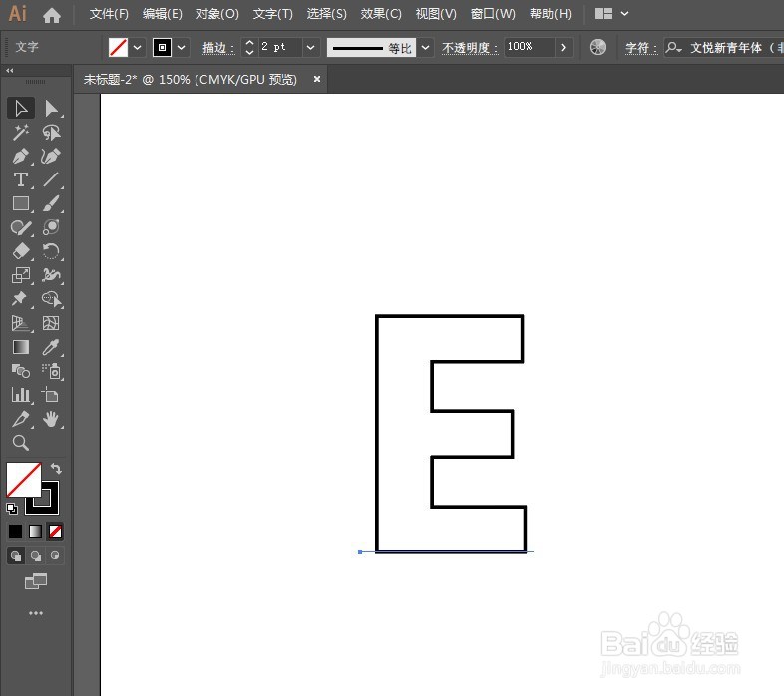Select the Line Segment tool
The height and width of the screenshot is (696, 784).
click(x=51, y=179)
